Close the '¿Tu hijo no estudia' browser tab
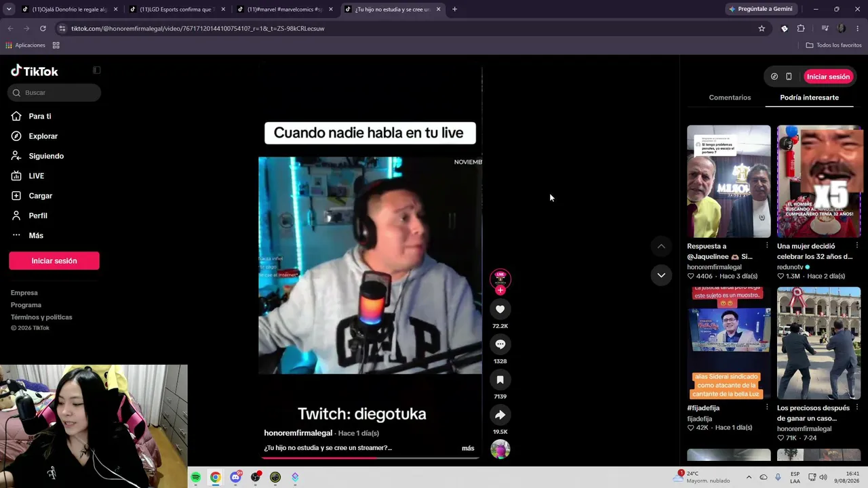 438,9
